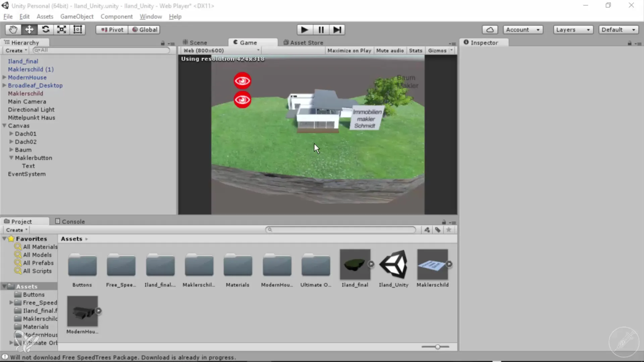The image size is (644, 362).
Task: Search assets by type icon
Action: click(427, 230)
